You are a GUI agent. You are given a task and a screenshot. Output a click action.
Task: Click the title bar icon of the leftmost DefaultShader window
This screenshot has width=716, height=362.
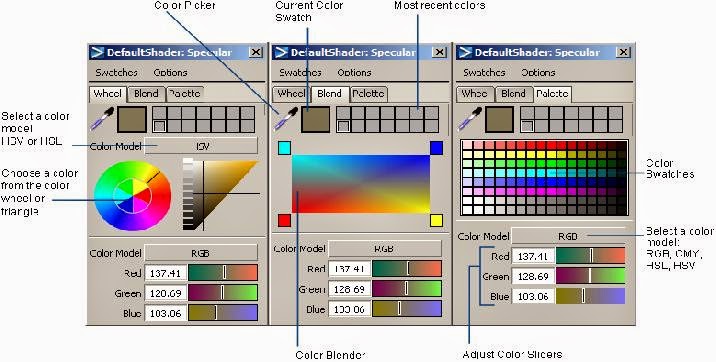[x=97, y=52]
